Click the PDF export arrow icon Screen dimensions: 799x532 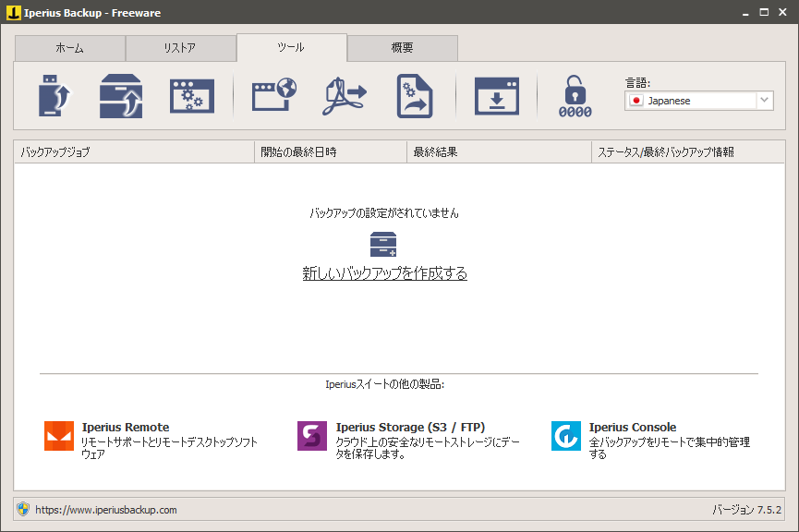click(345, 96)
